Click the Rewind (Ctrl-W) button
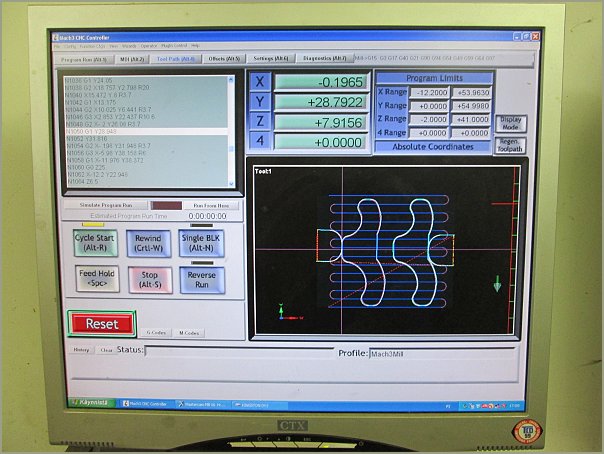 tap(149, 243)
